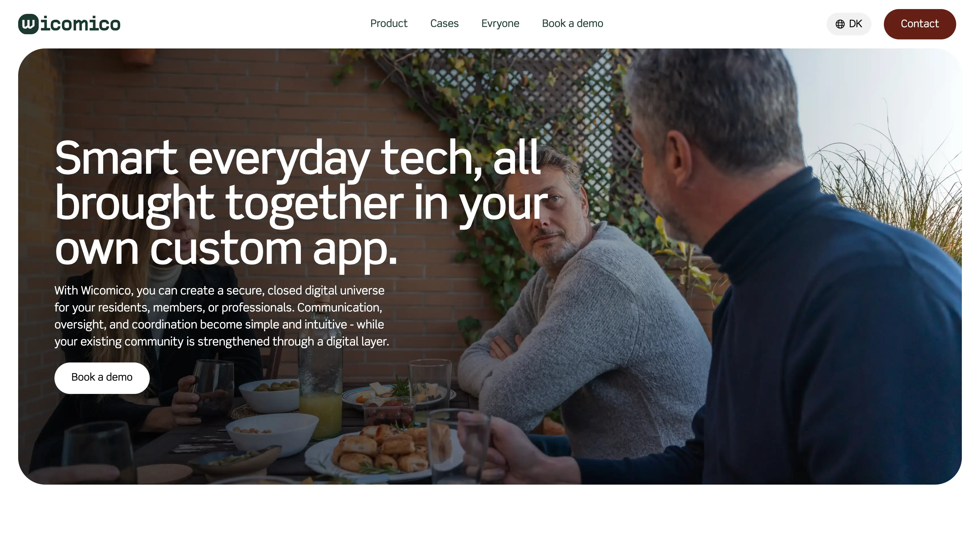Viewport: 980px width, 543px height.
Task: Open the Product menu item
Action: click(x=388, y=24)
